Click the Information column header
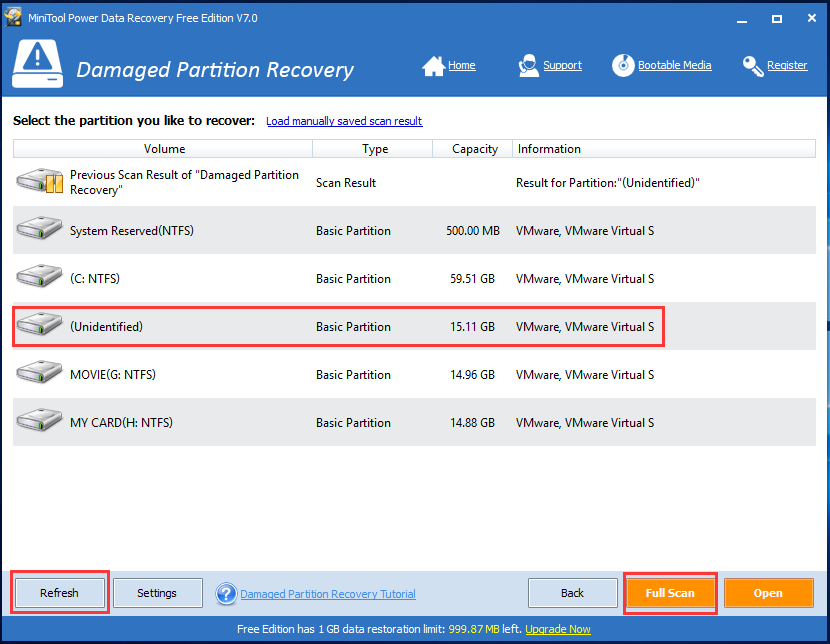The image size is (830, 644). pyautogui.click(x=664, y=149)
